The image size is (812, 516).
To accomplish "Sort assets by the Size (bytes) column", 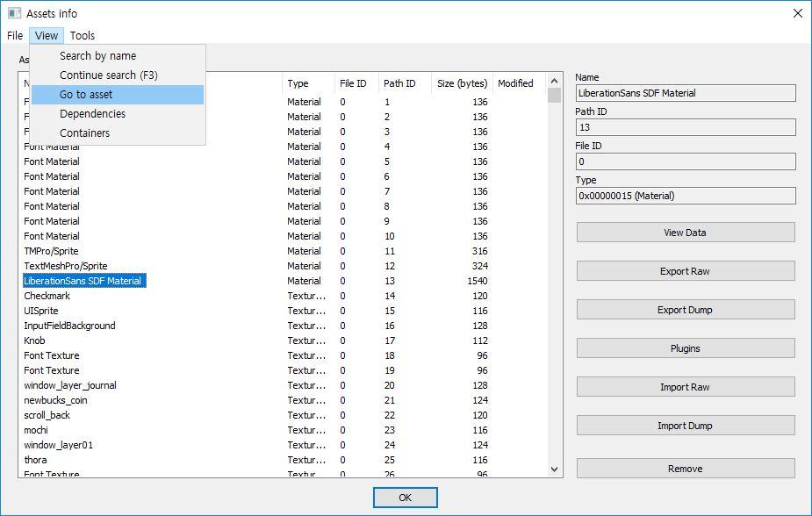I will (x=462, y=83).
